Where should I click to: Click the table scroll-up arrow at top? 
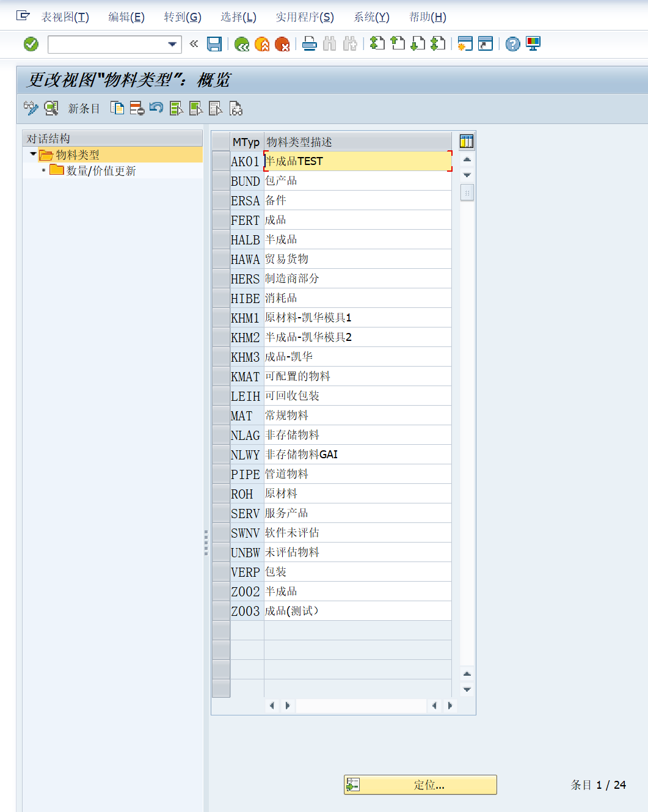click(467, 159)
